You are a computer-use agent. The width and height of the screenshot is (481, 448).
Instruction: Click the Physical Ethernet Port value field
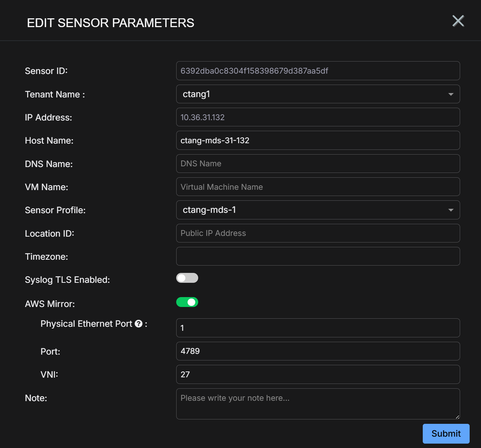[x=318, y=328]
